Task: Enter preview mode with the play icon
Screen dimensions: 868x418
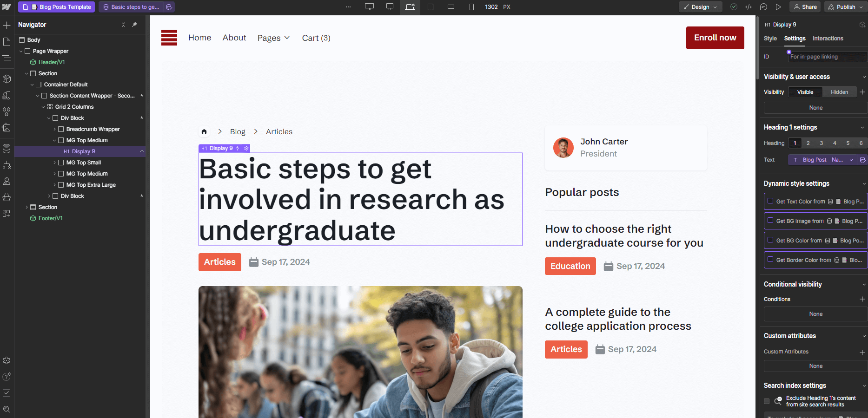Action: click(x=779, y=7)
